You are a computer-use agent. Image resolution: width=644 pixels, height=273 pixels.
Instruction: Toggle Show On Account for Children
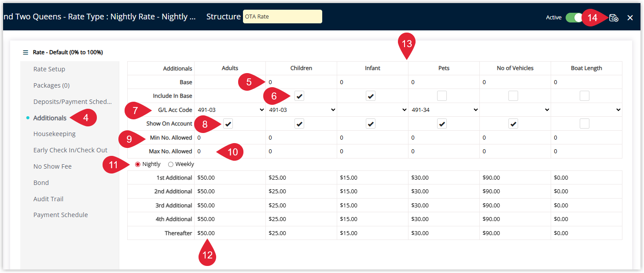click(299, 124)
